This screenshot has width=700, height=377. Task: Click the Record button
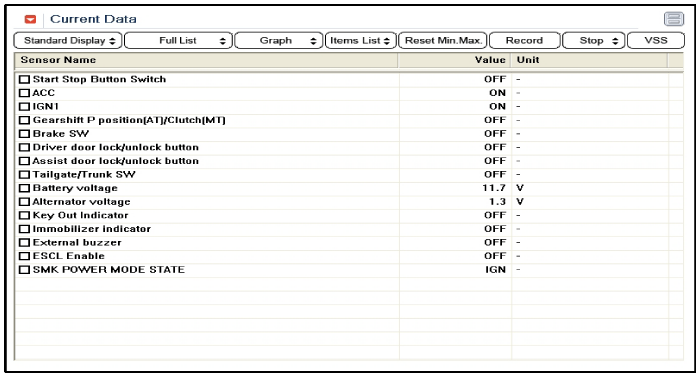[x=525, y=41]
